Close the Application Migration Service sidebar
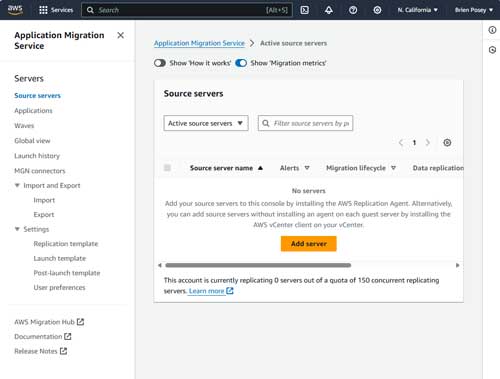 click(121, 35)
